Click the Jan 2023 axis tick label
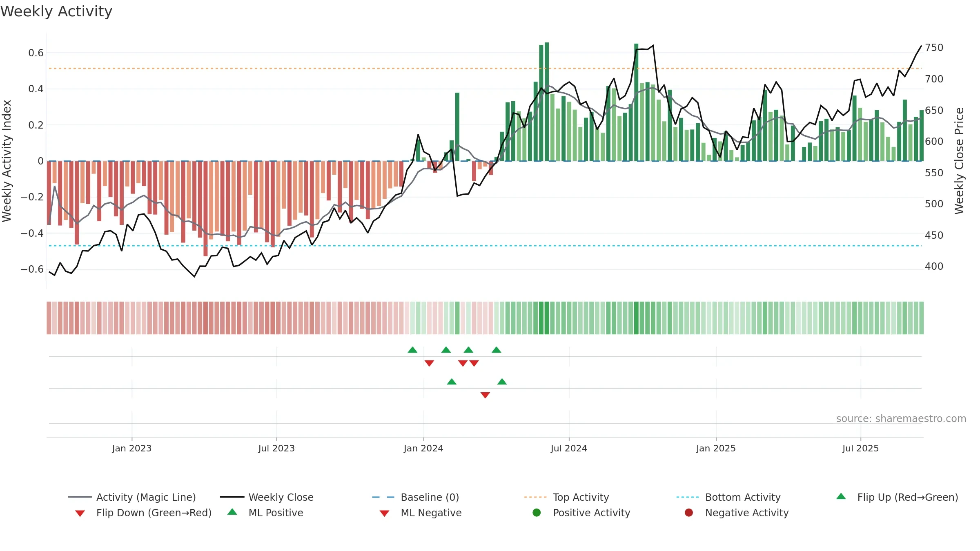 [x=132, y=448]
